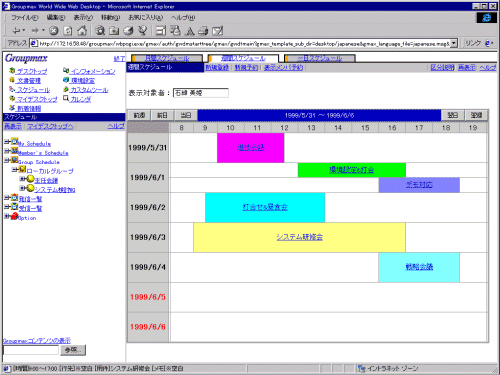Click the Stop loading icon
The image size is (500, 375).
tap(54, 31)
